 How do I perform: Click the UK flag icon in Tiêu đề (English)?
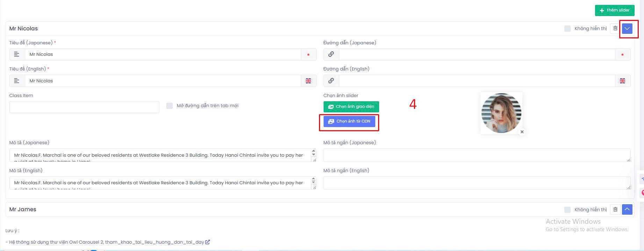coord(308,81)
